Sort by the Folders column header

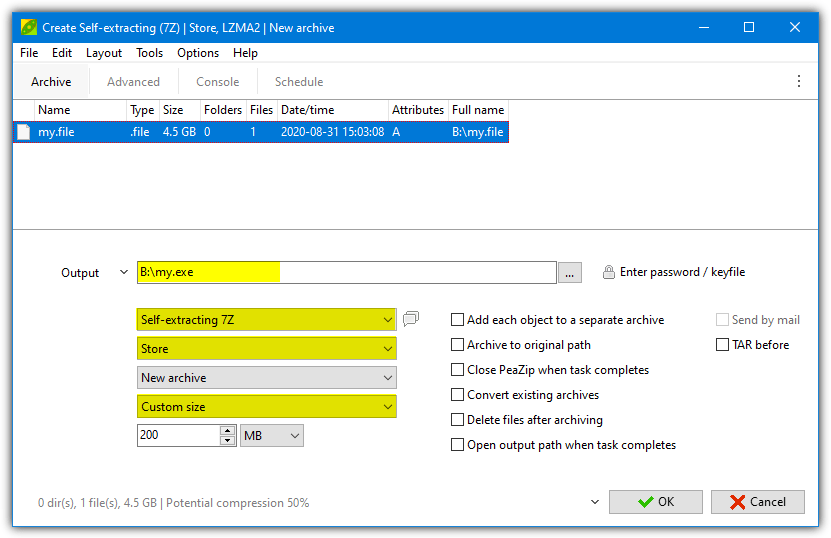[223, 110]
